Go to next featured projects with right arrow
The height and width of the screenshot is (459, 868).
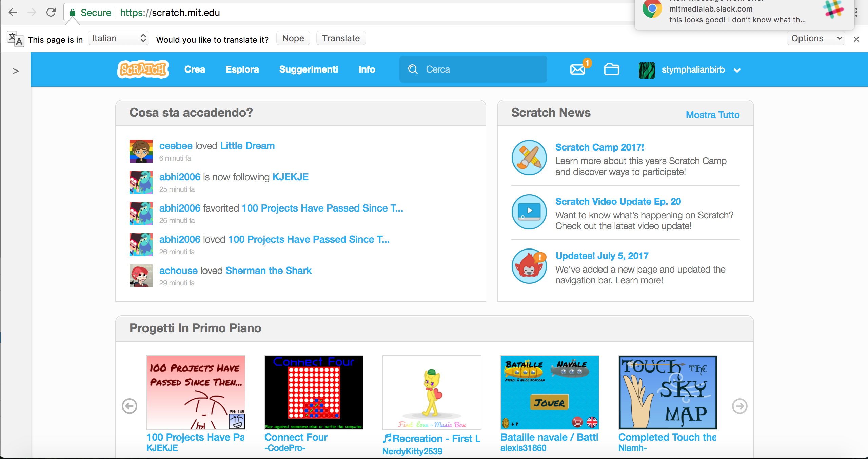(x=740, y=406)
